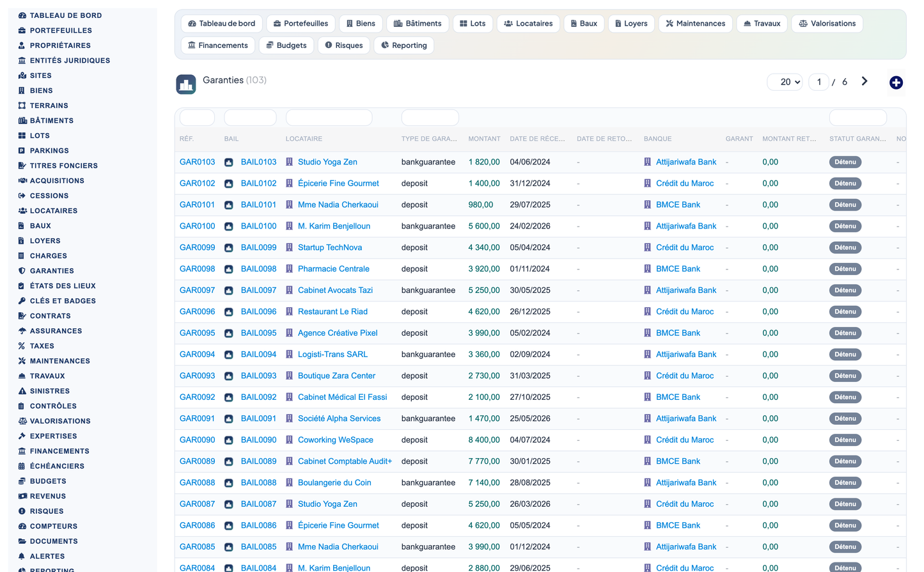Click the bank icon before Attijariwafa Bank in GAR0103 row
Image resolution: width=924 pixels, height=572 pixels.
click(x=647, y=162)
